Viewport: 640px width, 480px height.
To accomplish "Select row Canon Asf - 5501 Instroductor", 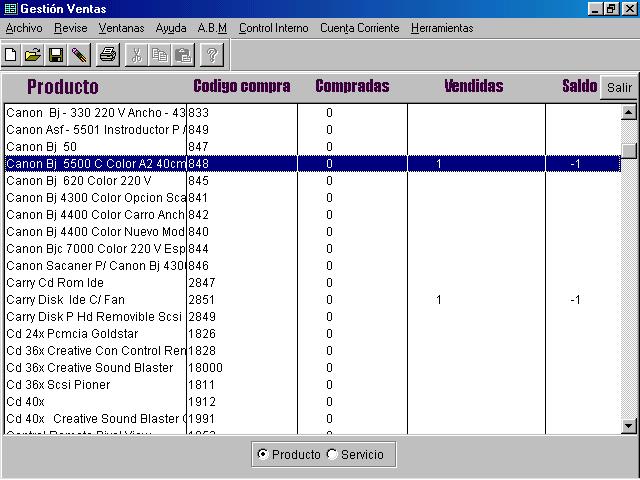I will coord(312,130).
